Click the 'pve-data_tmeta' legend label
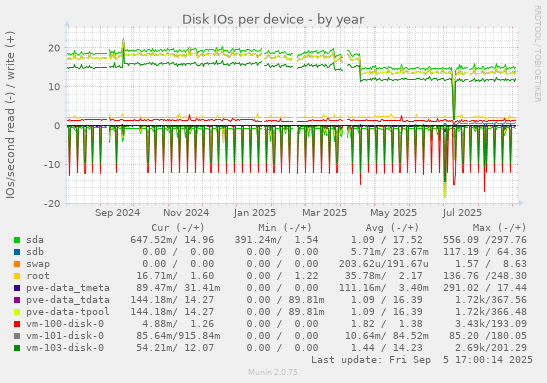The height and width of the screenshot is (383, 547). point(68,288)
